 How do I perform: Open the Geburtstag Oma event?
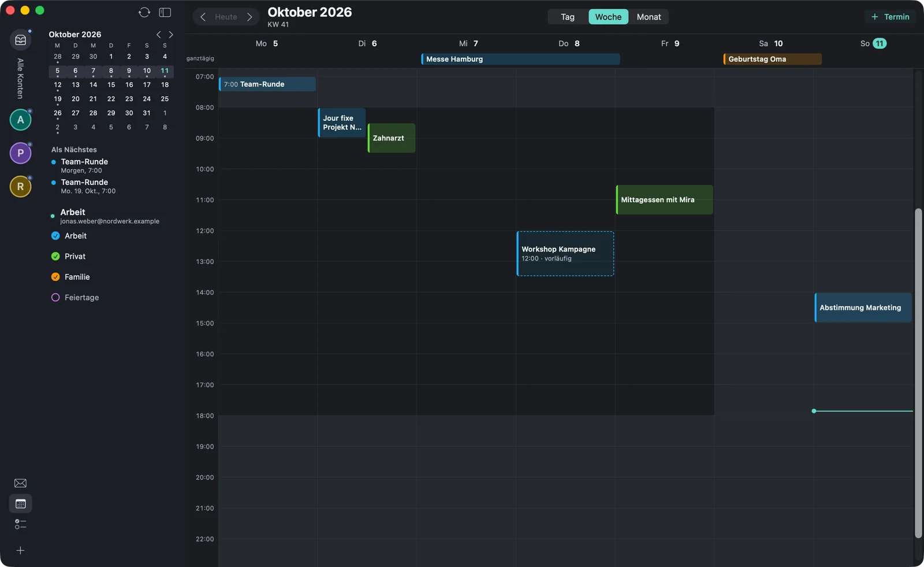pyautogui.click(x=773, y=59)
